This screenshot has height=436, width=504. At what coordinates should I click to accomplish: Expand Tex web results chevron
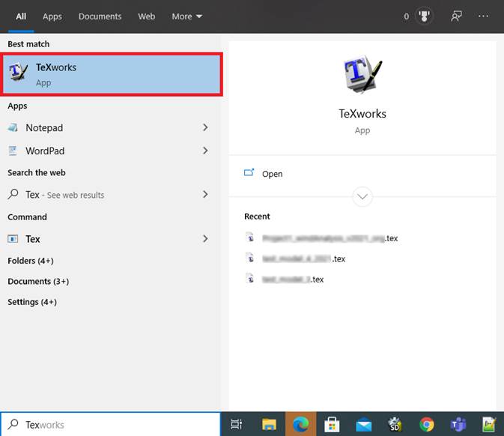point(205,194)
